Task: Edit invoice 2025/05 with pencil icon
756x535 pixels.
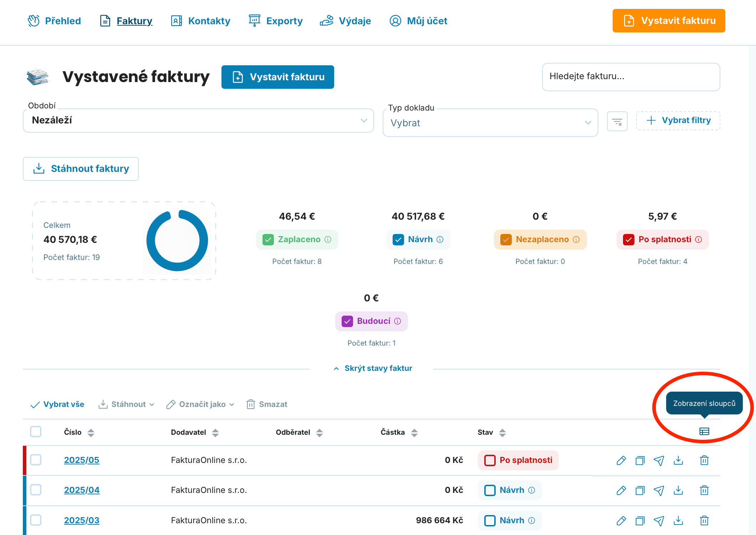Action: coord(621,460)
